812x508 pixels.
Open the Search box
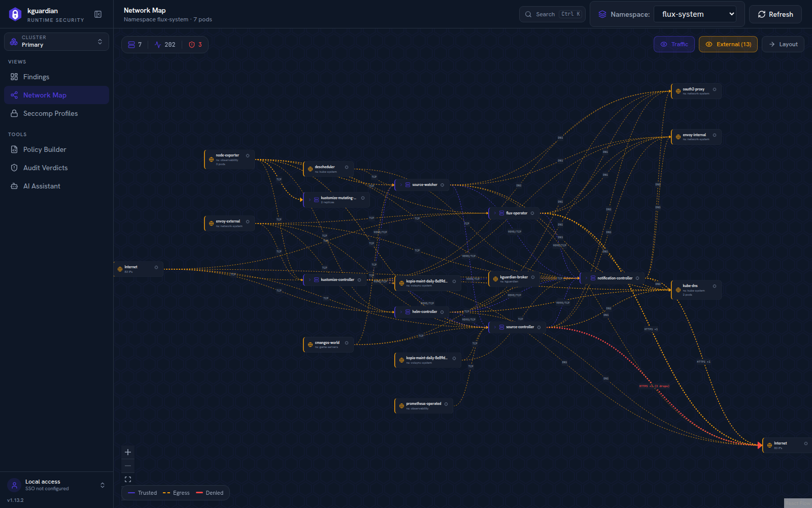[x=552, y=14]
